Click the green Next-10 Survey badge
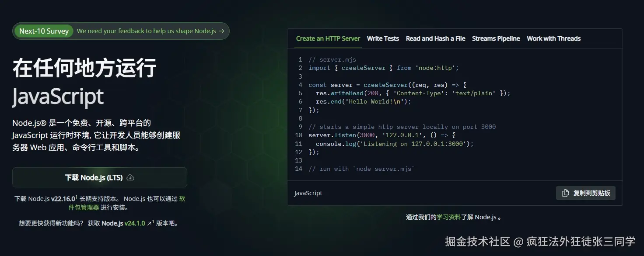The image size is (644, 256). 43,31
